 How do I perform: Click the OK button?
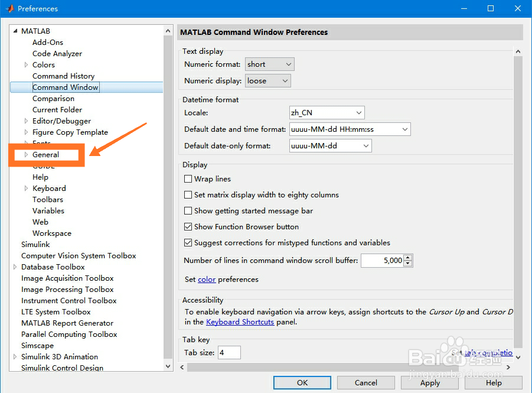[x=302, y=382]
